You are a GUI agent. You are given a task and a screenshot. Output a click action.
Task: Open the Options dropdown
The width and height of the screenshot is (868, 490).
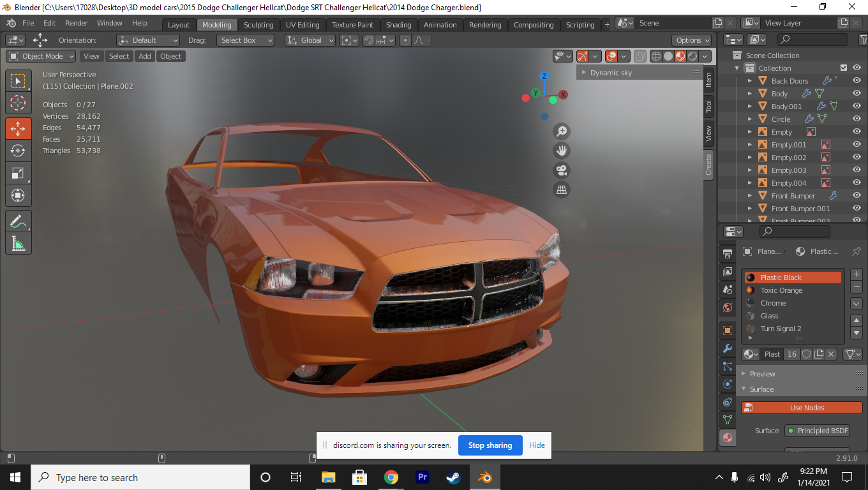click(692, 40)
